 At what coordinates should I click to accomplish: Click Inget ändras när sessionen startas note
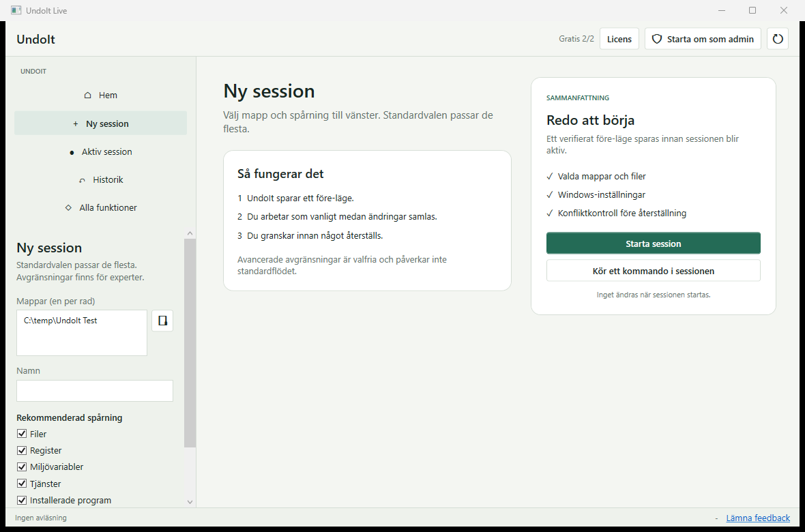coord(653,295)
